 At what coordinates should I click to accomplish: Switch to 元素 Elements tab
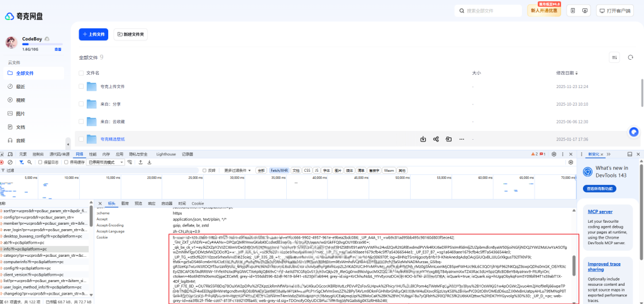coord(23,154)
